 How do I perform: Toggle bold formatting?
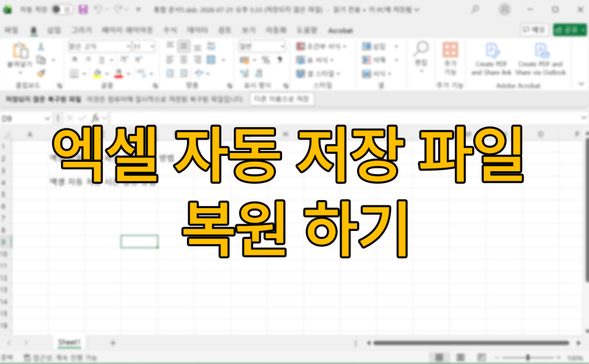click(x=74, y=60)
